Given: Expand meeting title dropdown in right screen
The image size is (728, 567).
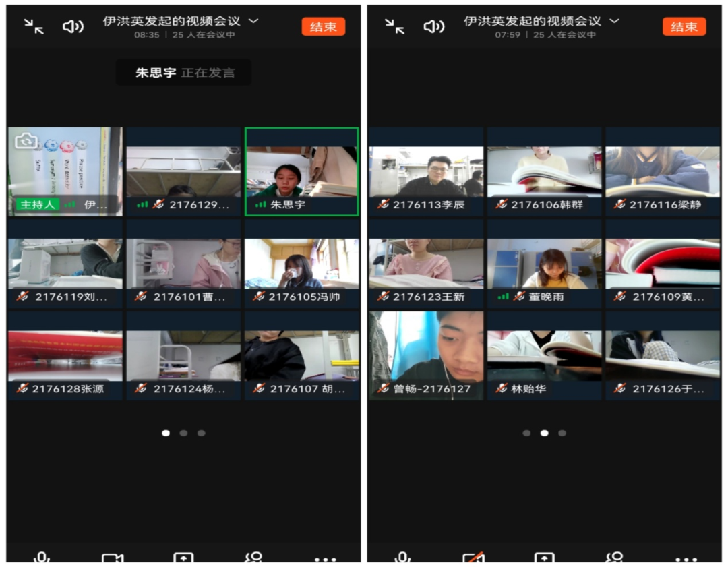Looking at the screenshot, I should click(x=614, y=21).
